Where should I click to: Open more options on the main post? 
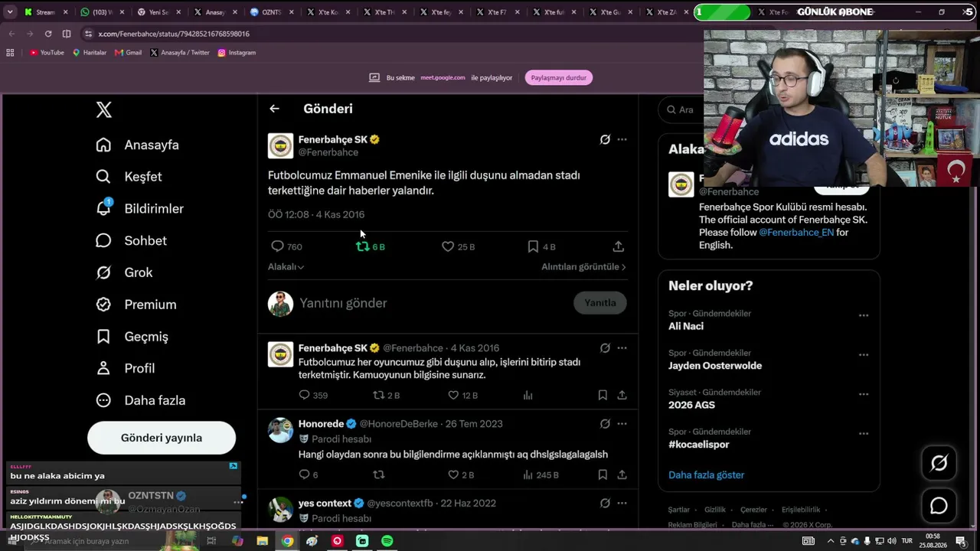[622, 139]
